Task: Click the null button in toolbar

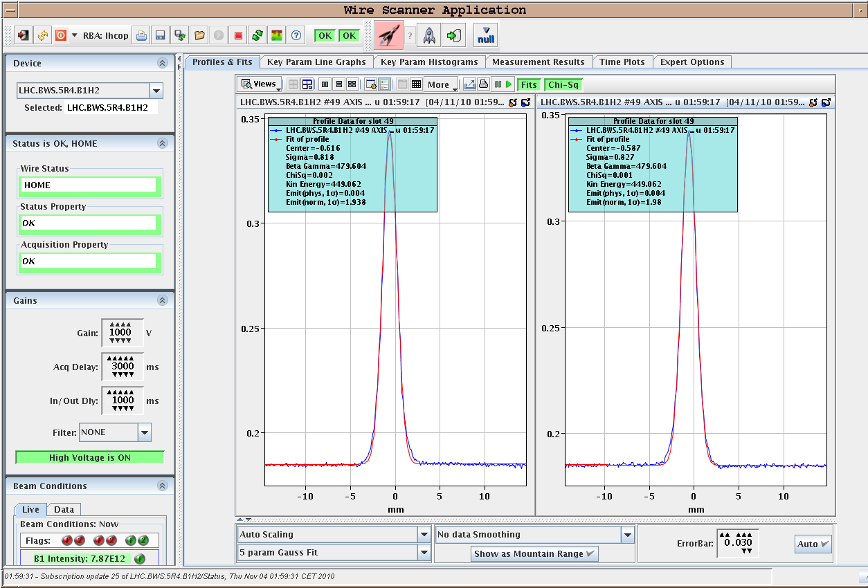Action: [x=486, y=35]
